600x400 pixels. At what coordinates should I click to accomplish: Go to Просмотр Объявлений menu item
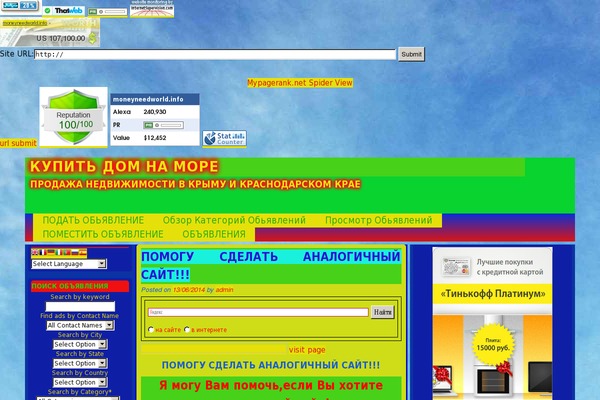pyautogui.click(x=378, y=220)
